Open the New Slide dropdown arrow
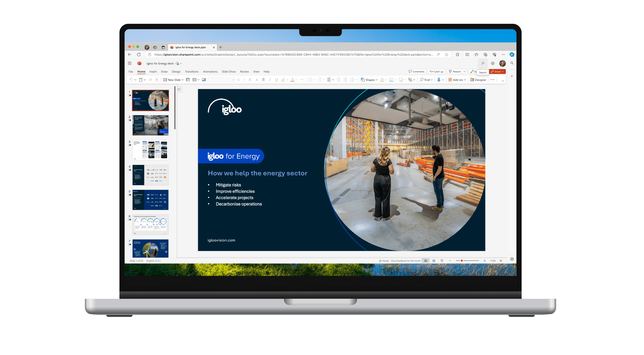 [183, 80]
